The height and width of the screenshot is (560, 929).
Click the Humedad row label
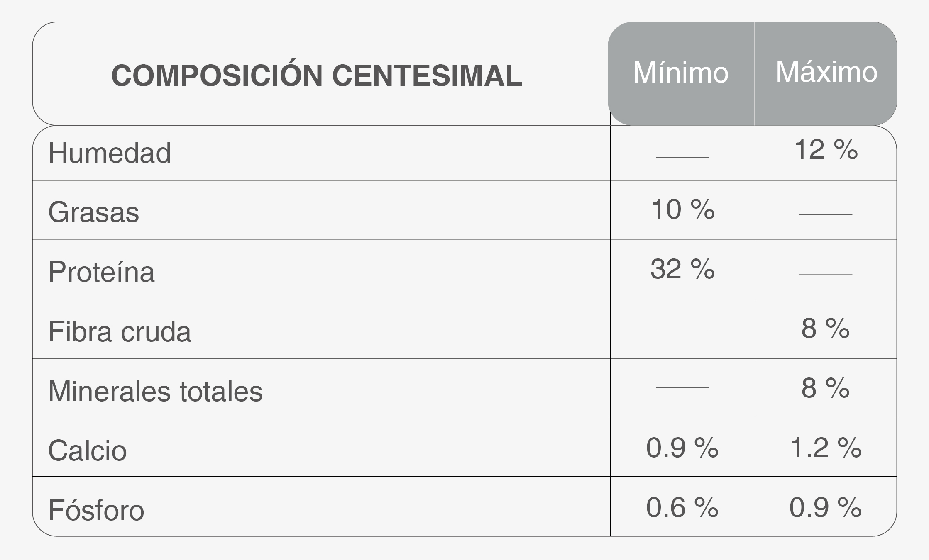110,153
